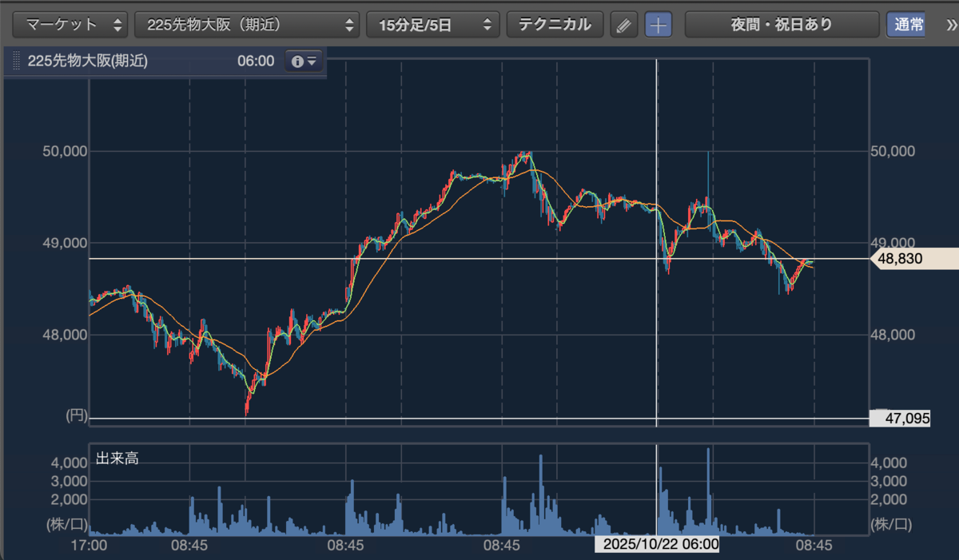959x560 pixels.
Task: Click the 出来高 volume label
Action: 117,459
